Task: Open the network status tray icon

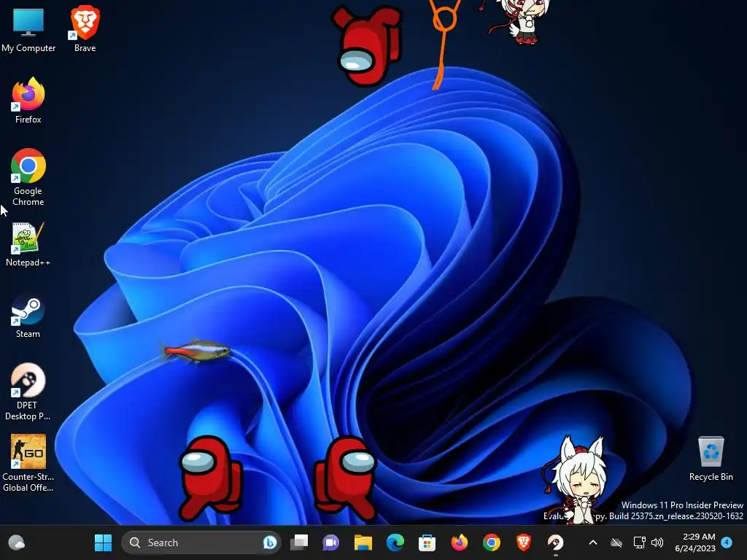Action: [639, 542]
